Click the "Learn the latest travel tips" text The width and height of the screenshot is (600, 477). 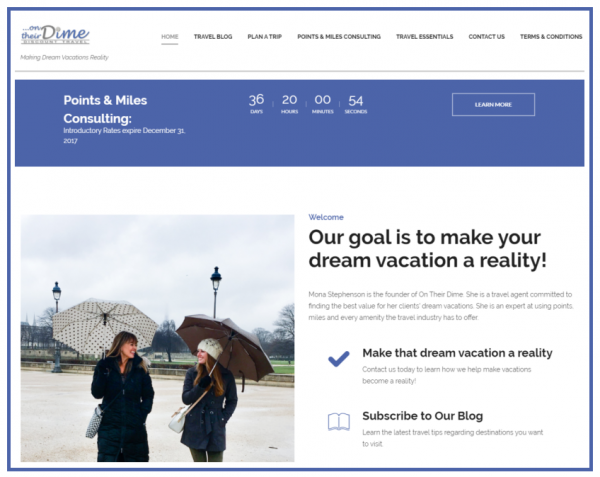tap(452, 438)
